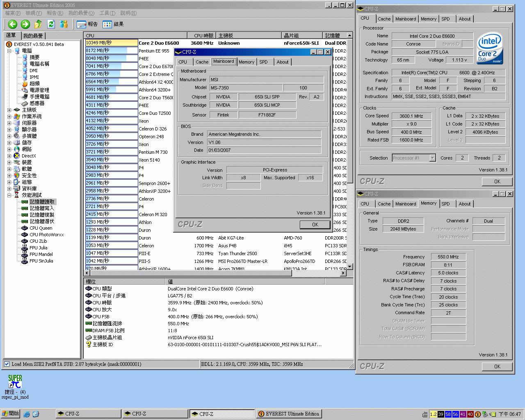Click OK in the Memory CPU-Z window
The width and height of the screenshot is (525, 420).
click(497, 366)
